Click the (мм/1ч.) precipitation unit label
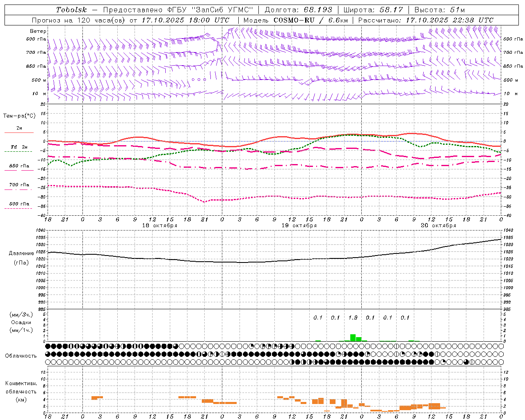 point(21,330)
